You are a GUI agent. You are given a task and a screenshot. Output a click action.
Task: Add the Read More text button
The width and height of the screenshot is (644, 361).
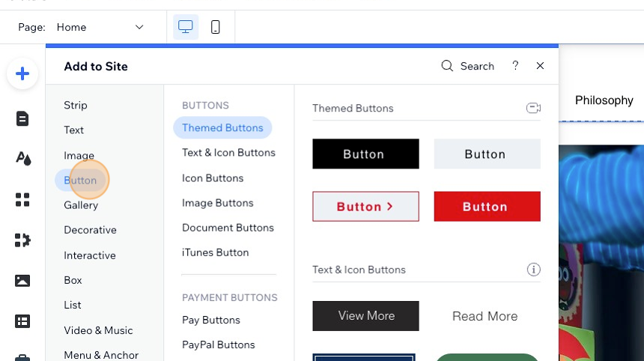pyautogui.click(x=485, y=316)
